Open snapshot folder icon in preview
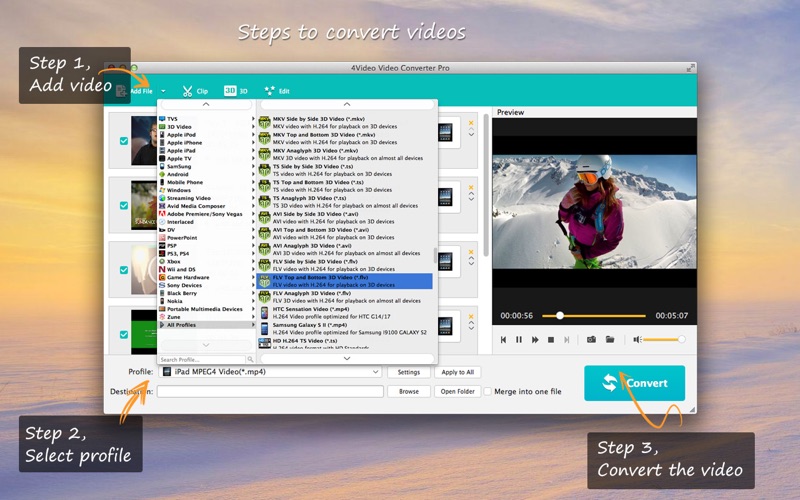 [610, 339]
